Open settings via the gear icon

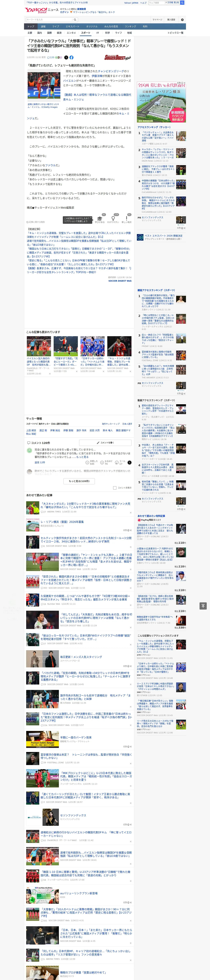click(182, 19)
